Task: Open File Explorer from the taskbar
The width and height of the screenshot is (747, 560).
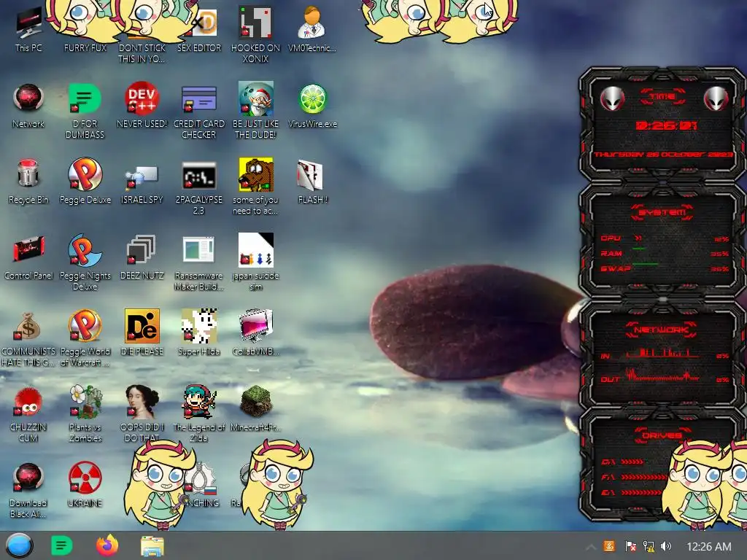Action: [x=152, y=546]
